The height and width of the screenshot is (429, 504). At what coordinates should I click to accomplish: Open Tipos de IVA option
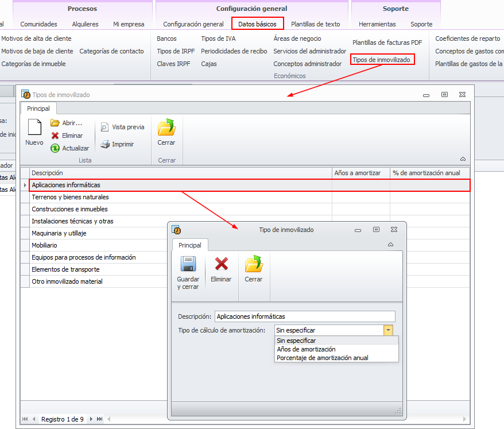[218, 38]
